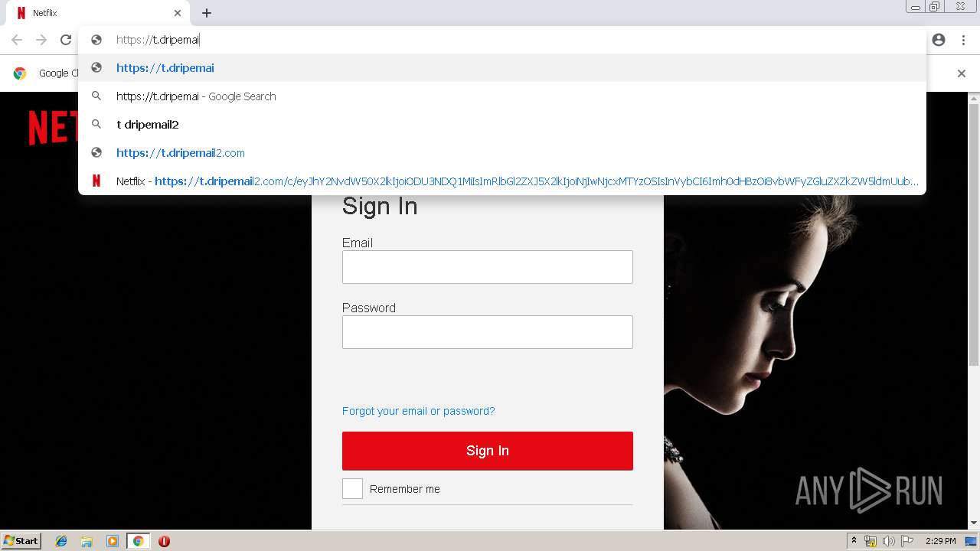Click the volume speaker tray icon
The height and width of the screenshot is (551, 980).
(x=888, y=541)
